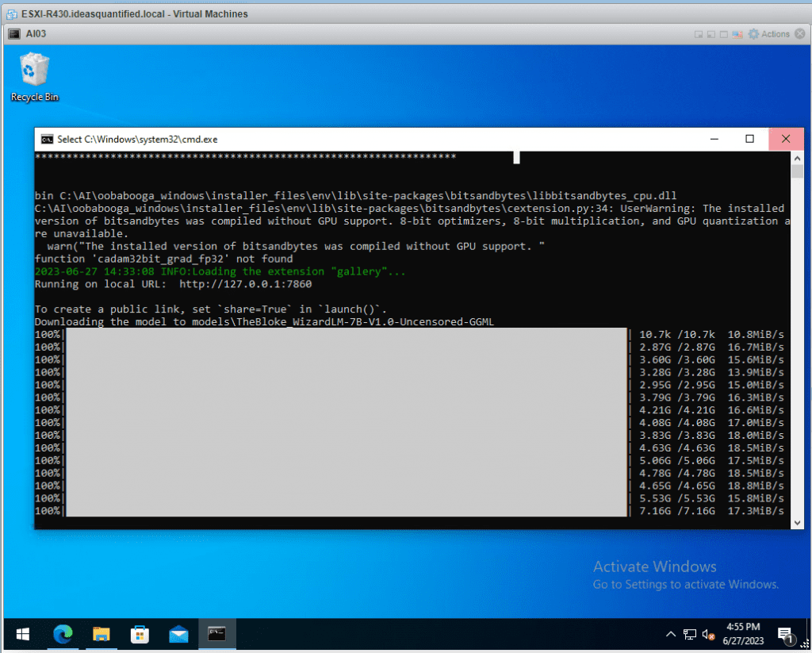This screenshot has height=653, width=812.
Task: Open the Actions gear menu for AI03
Action: coord(769,34)
